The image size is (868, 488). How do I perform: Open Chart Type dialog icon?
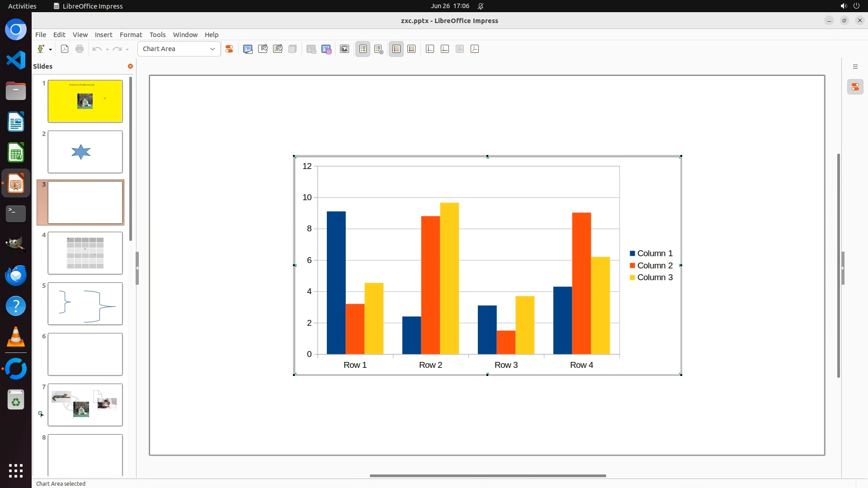[x=248, y=49]
